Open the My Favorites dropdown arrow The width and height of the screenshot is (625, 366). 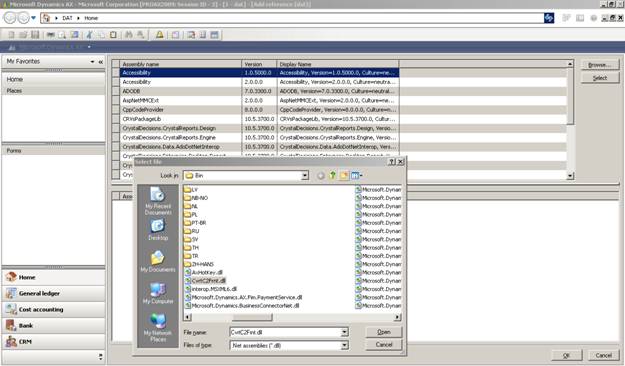tap(92, 62)
